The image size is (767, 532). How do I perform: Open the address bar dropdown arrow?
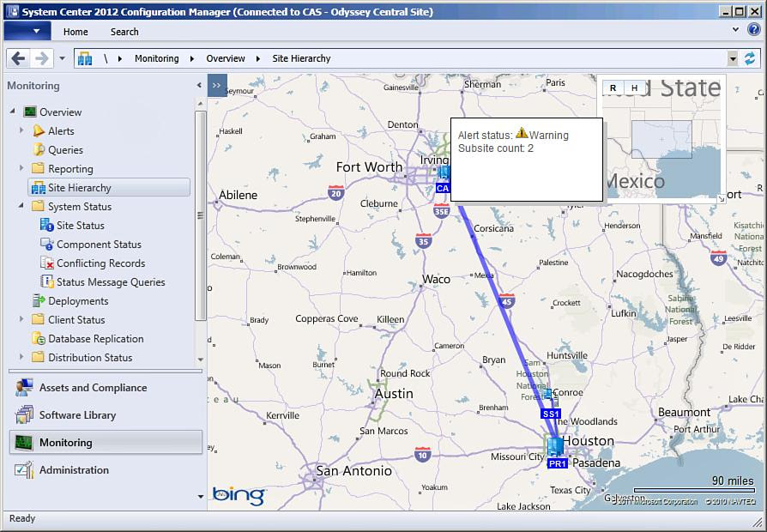click(x=733, y=59)
